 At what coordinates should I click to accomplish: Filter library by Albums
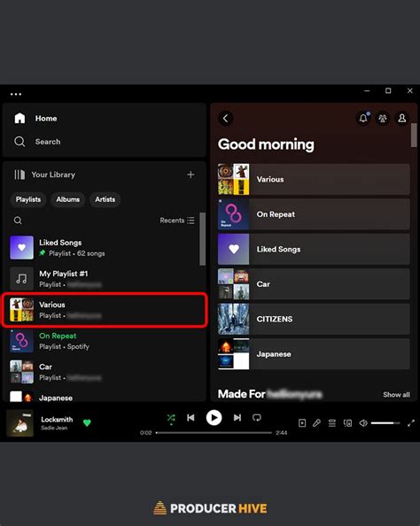(x=68, y=199)
